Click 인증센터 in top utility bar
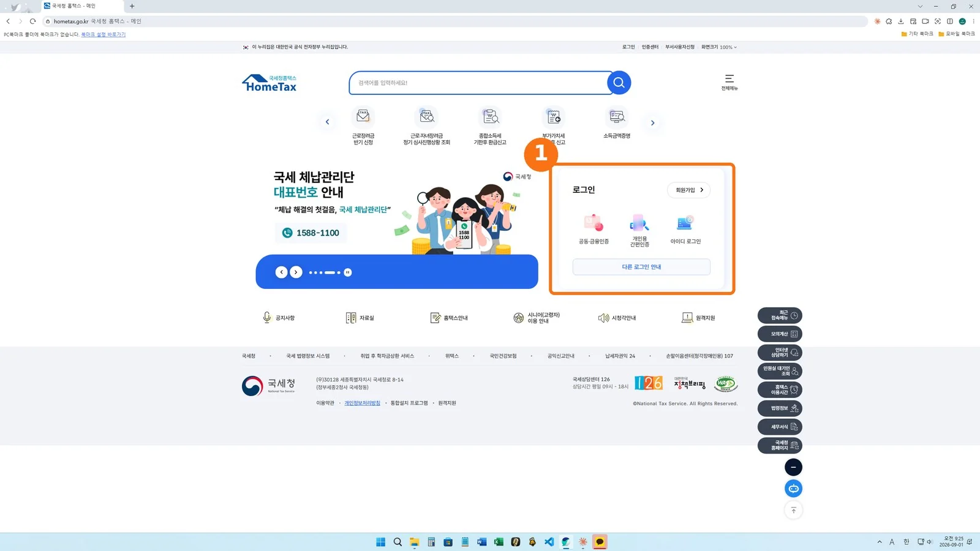Image resolution: width=980 pixels, height=551 pixels. coord(650,47)
